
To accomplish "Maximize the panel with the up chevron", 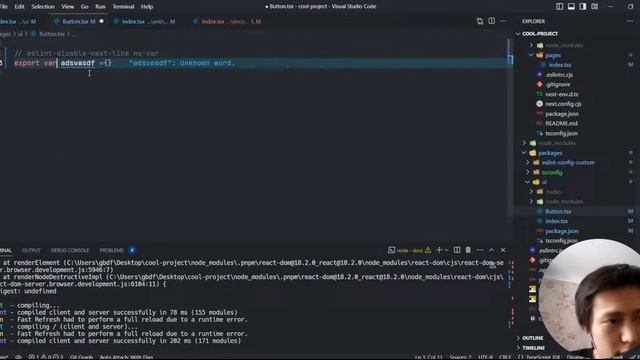I will tap(491, 250).
